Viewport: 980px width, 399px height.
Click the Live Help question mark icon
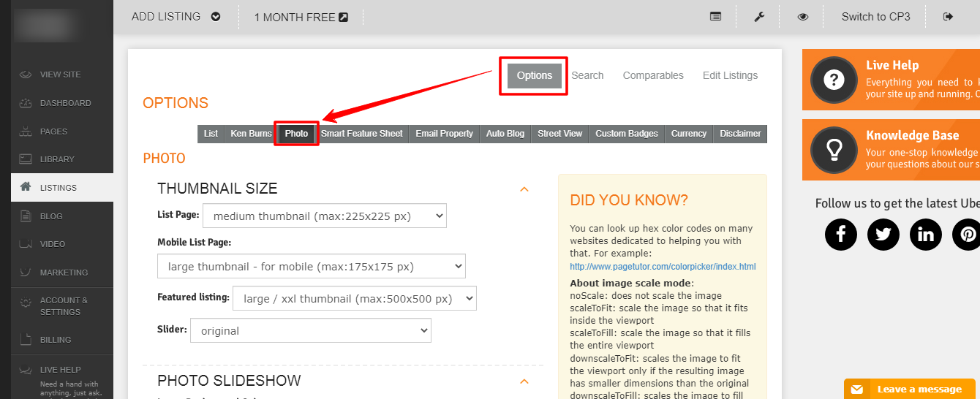pyautogui.click(x=834, y=80)
